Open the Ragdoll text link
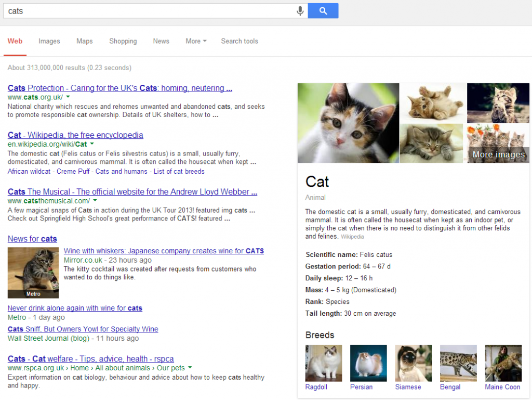This screenshot has width=532, height=400. click(316, 387)
